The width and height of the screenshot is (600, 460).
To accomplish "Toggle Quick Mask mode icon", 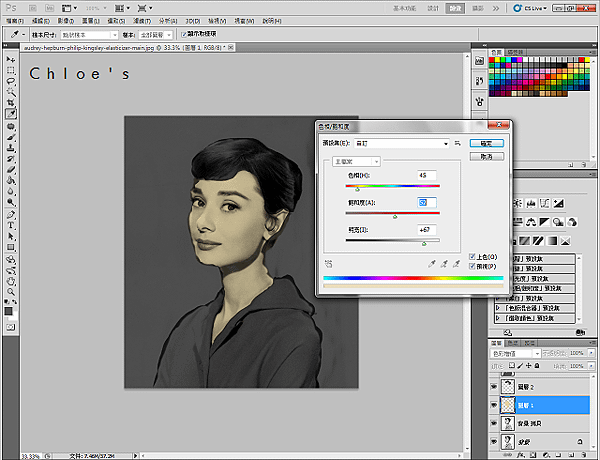I will [11, 327].
